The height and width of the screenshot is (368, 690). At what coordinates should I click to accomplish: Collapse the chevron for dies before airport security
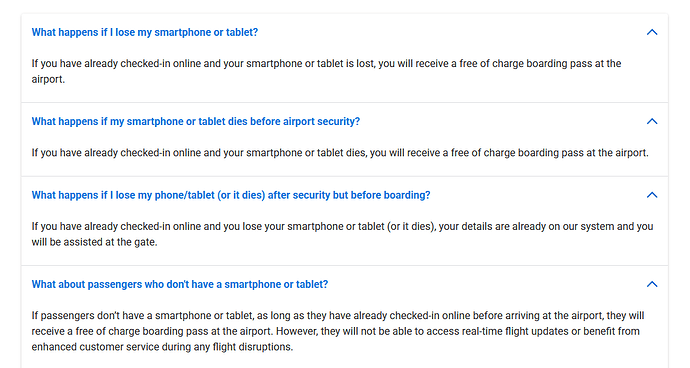point(652,121)
